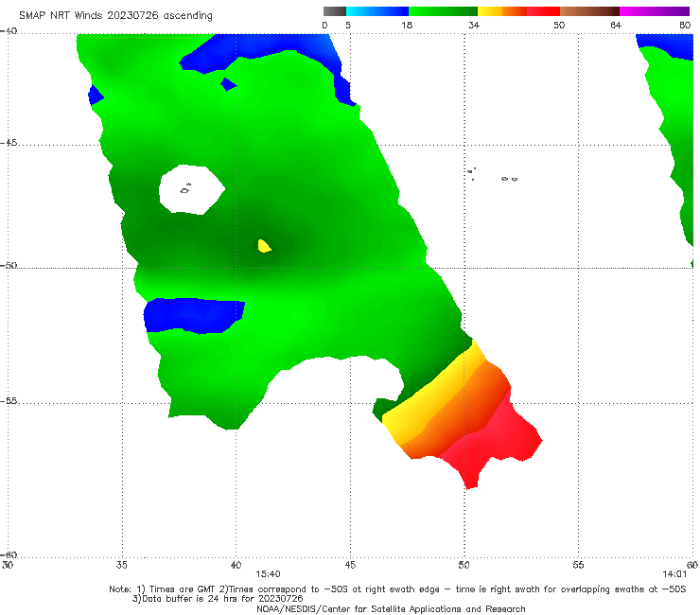
Task: Click the longitude axis label '30'
Action: [8, 565]
